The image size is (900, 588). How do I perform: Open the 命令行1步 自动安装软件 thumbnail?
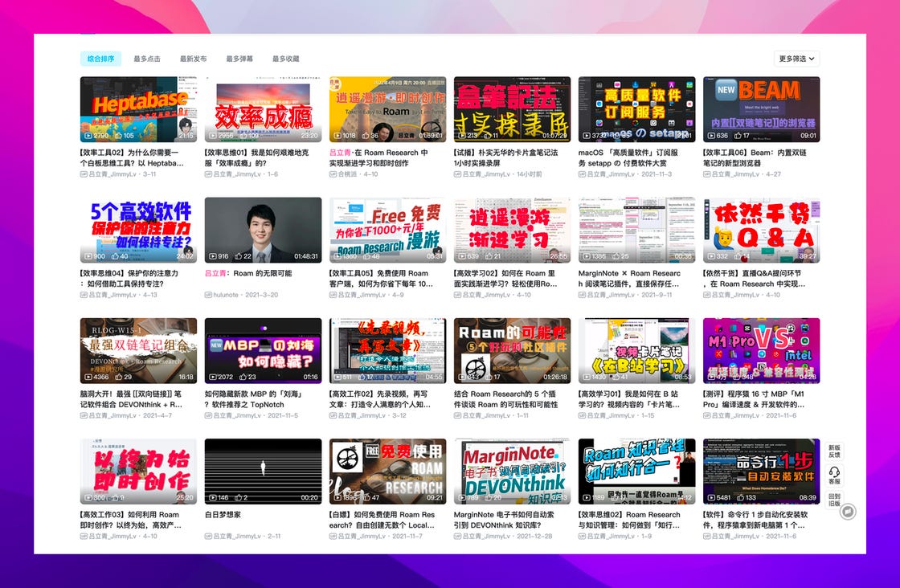(x=761, y=472)
